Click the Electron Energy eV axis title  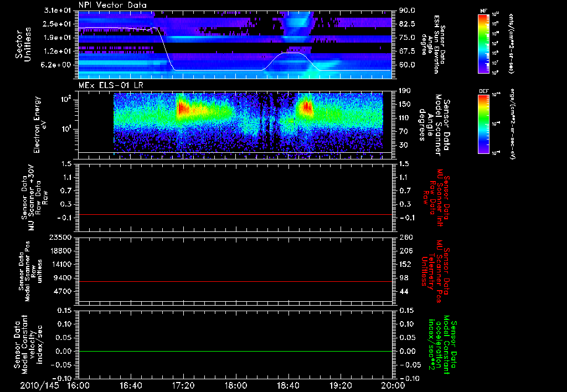41,125
